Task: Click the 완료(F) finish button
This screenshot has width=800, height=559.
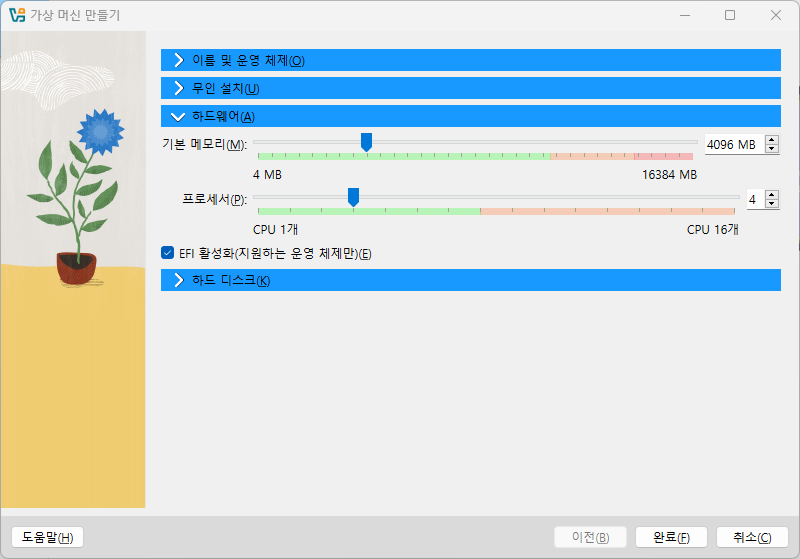Action: click(671, 537)
